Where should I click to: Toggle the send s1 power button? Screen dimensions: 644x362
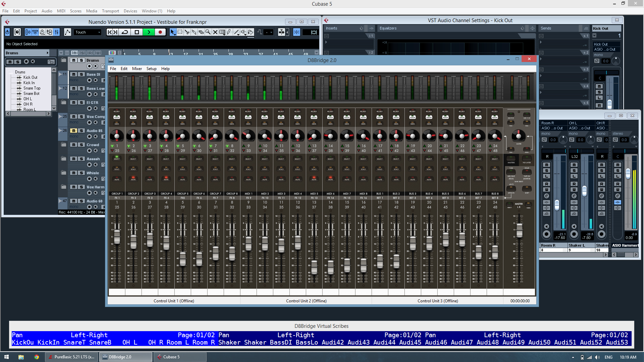pyautogui.click(x=541, y=36)
